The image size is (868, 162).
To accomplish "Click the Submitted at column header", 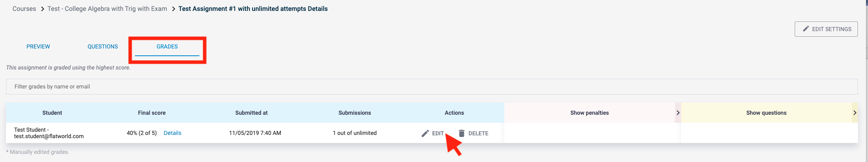I will coord(251,113).
